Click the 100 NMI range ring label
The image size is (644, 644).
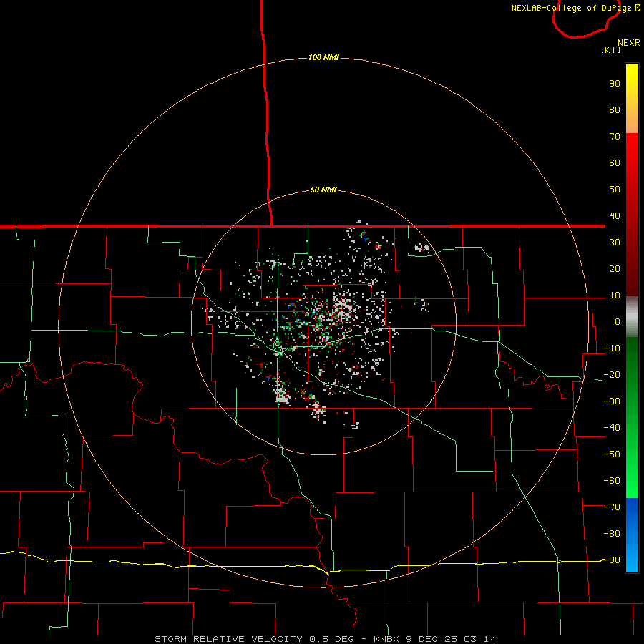[x=323, y=57]
